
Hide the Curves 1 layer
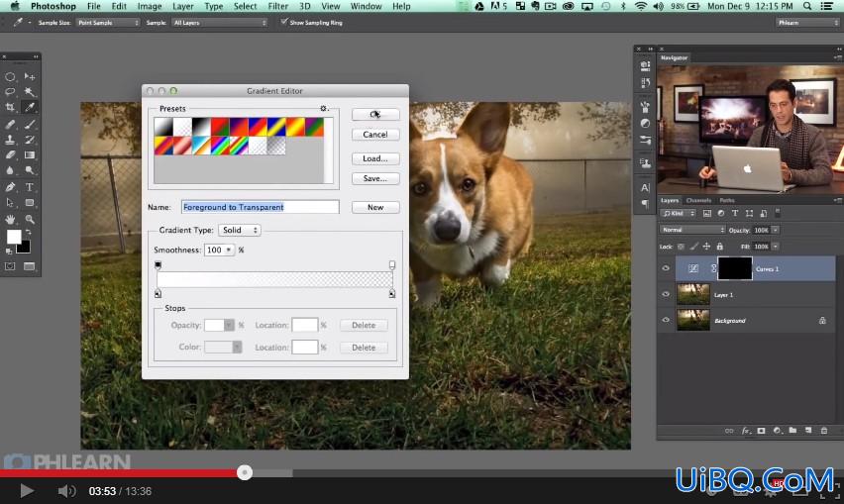(666, 268)
